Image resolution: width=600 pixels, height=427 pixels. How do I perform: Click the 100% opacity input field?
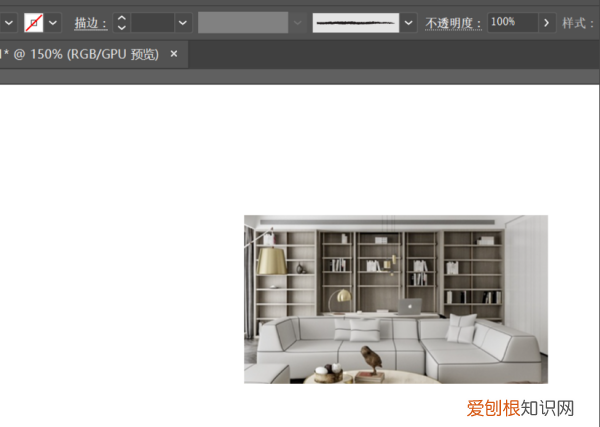point(511,22)
